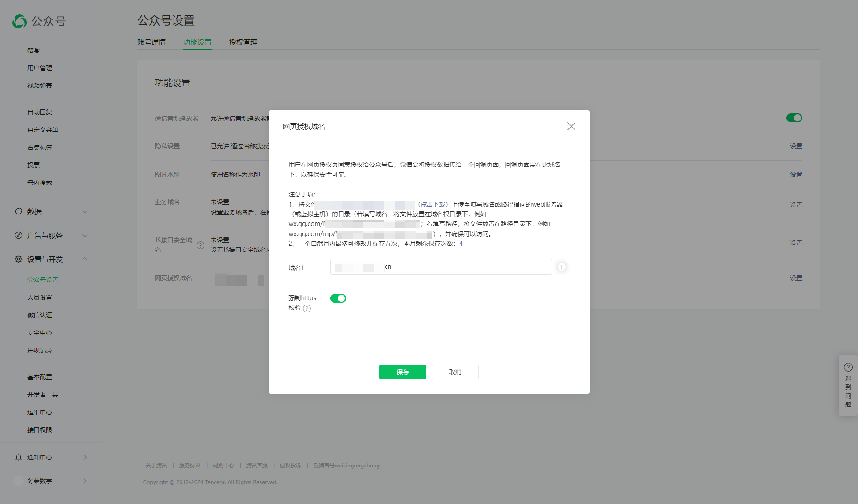Download verification file via 点击下载 link
The height and width of the screenshot is (504, 858).
[x=432, y=204]
